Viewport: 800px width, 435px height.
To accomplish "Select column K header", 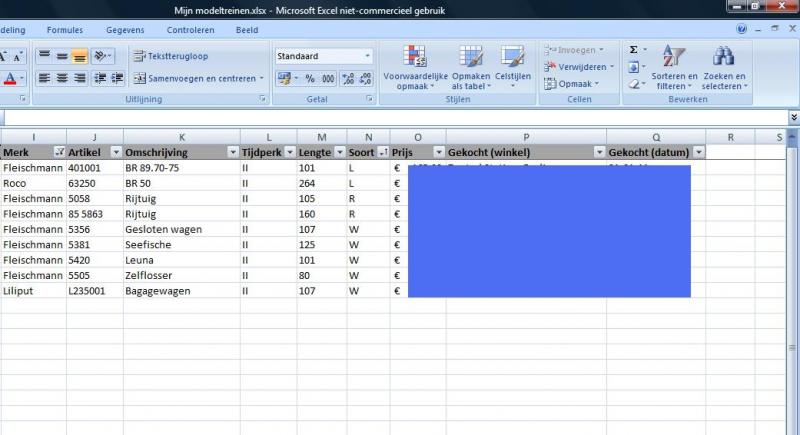I will pyautogui.click(x=182, y=137).
